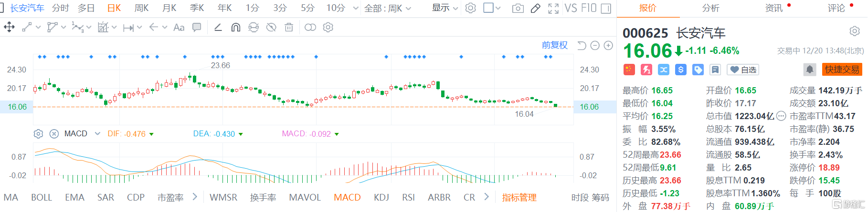Open the 资讯 news tab
Viewport: 868px width, 212px height.
pyautogui.click(x=773, y=8)
